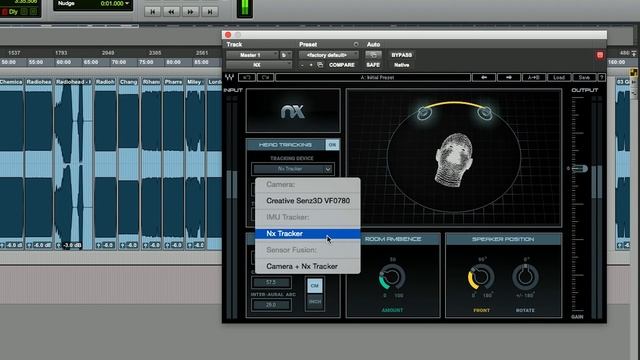The width and height of the screenshot is (640, 360).
Task: Open insert position 'b' selector
Action: tap(286, 55)
